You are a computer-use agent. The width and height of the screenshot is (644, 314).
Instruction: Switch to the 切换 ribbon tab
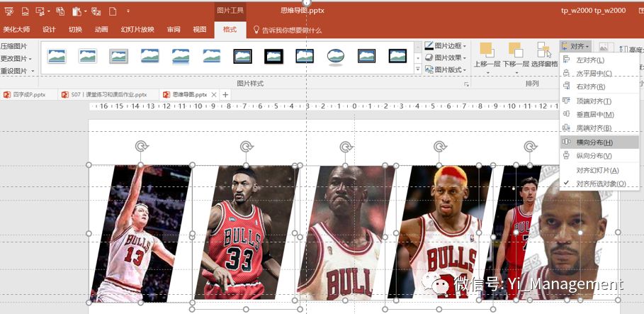(x=75, y=30)
